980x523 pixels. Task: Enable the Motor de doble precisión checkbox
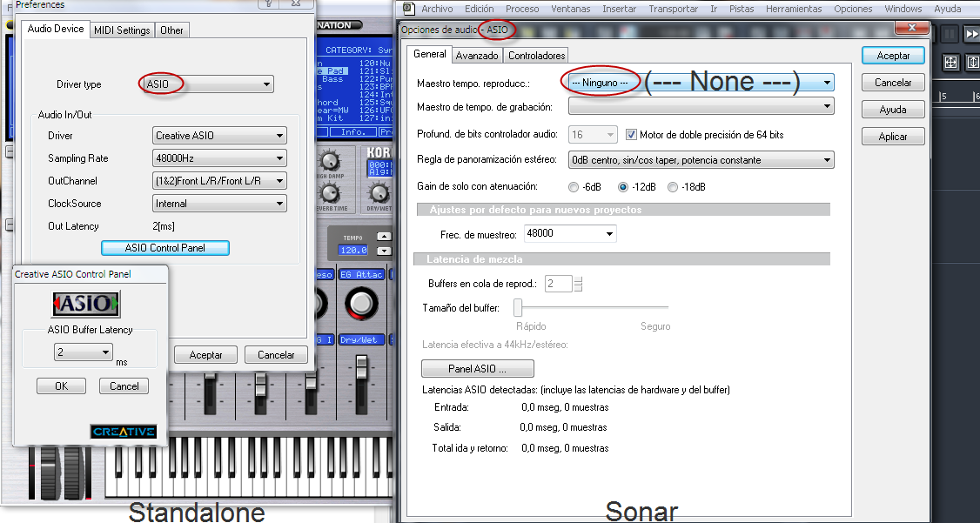pos(631,134)
